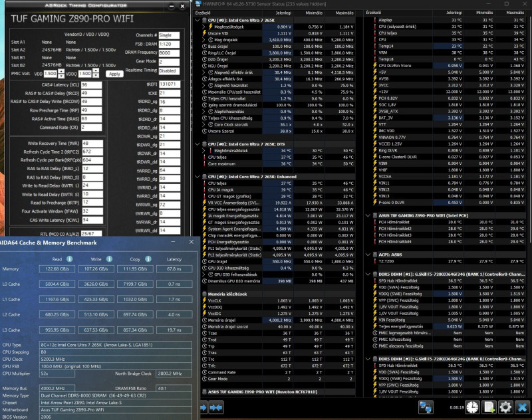Click AIDA64 L3 Cache Write value 637.53 GB/s
The height and width of the screenshot is (420, 532).
[x=96, y=330]
